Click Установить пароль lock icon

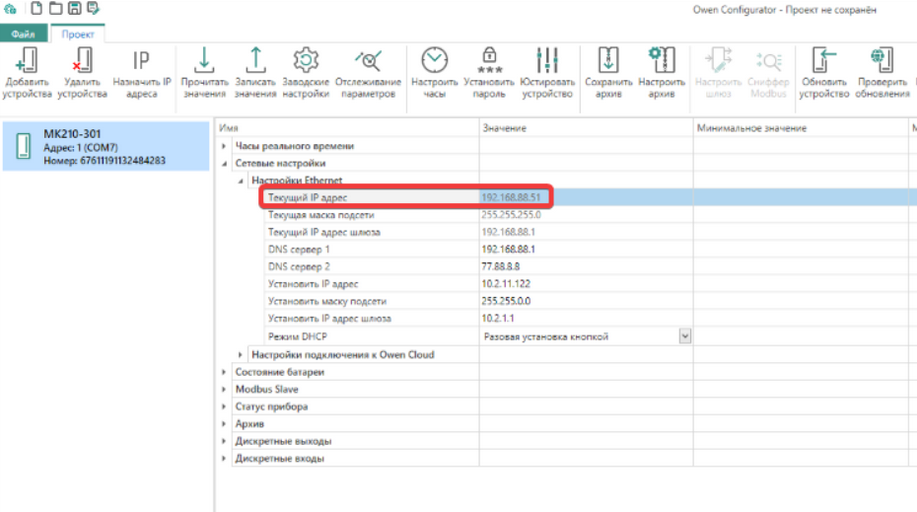click(x=489, y=60)
